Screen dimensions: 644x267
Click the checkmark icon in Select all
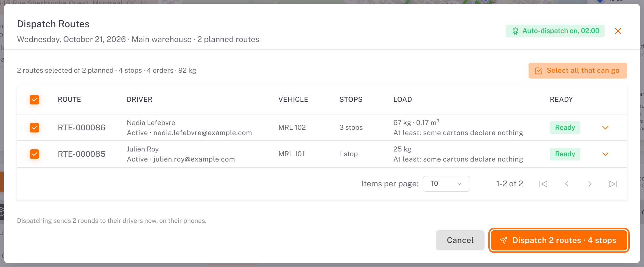click(x=538, y=71)
